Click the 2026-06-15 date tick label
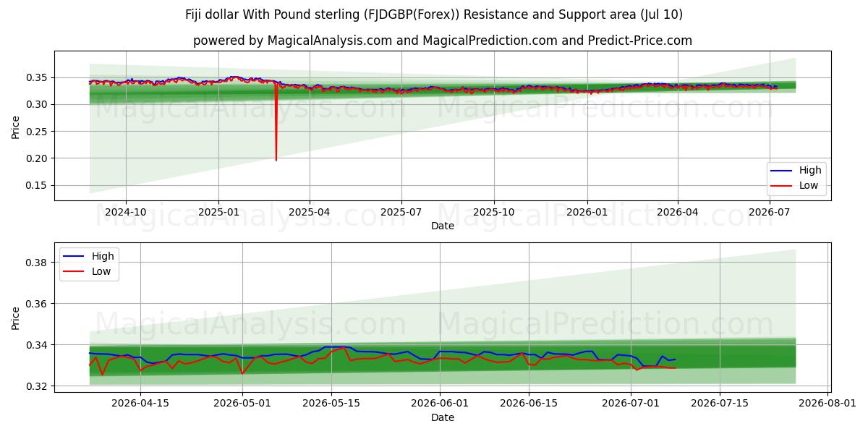This screenshot has height=434, width=868. pyautogui.click(x=529, y=404)
